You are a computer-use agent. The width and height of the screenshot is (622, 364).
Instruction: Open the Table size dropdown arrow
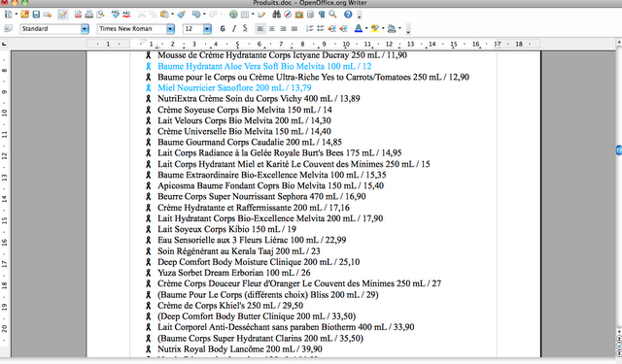(253, 15)
